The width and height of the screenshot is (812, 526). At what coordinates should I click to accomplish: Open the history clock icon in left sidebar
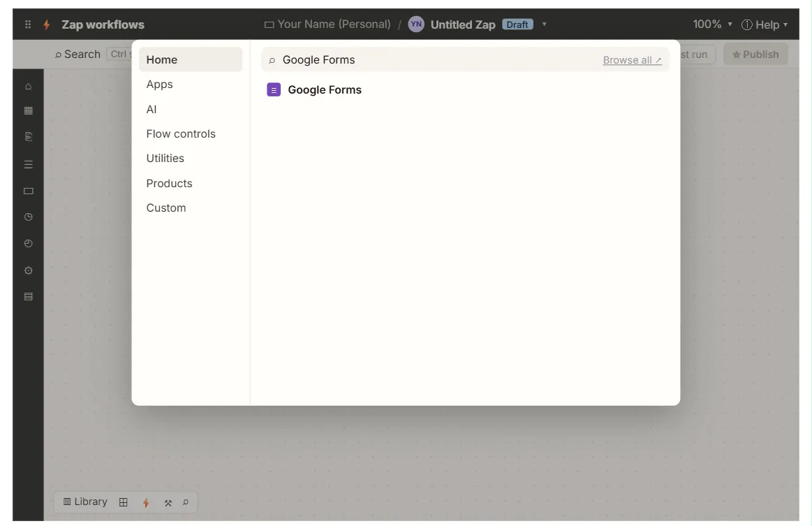coord(29,243)
